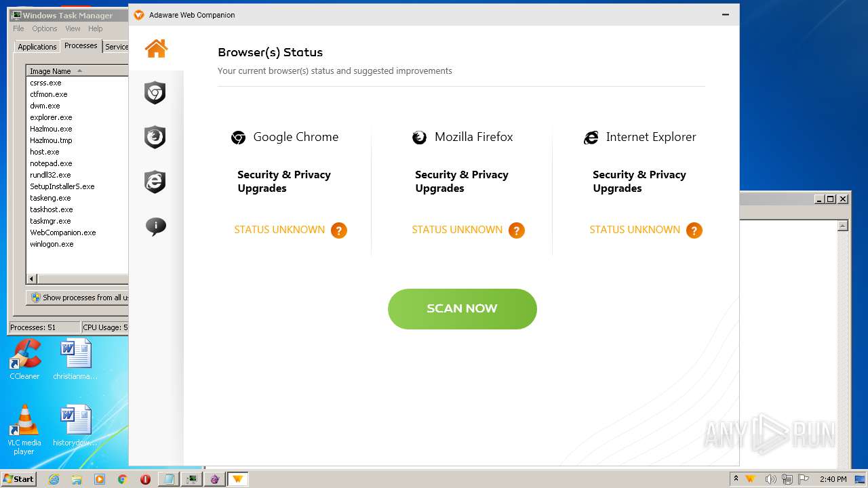Open Internet Explorer from the taskbar
Viewport: 868px width, 488px height.
coord(54,479)
